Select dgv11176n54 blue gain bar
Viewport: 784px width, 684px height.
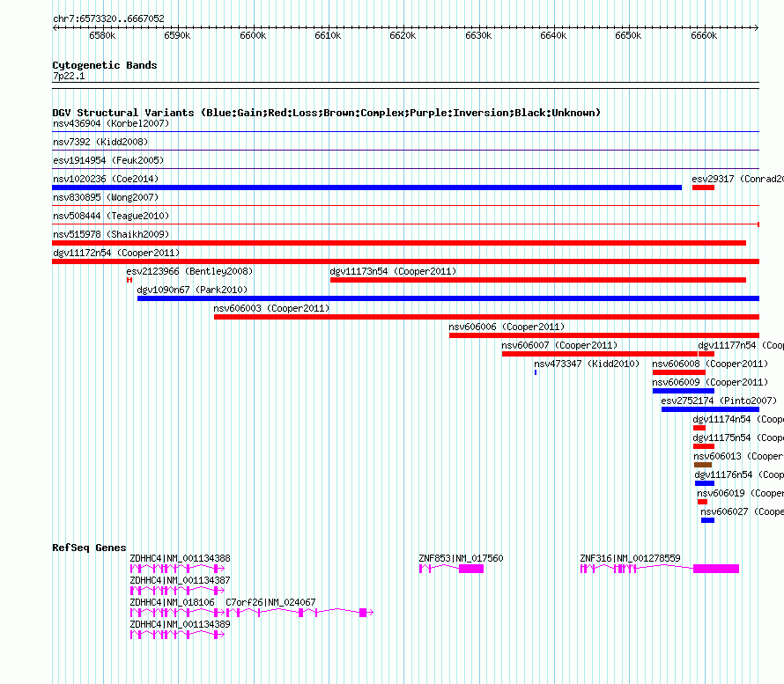coord(705,483)
